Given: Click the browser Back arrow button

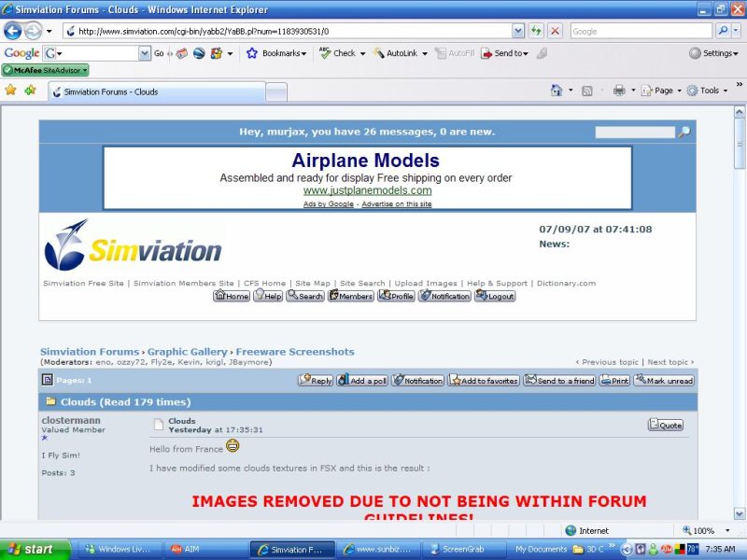Looking at the screenshot, I should pos(12,32).
